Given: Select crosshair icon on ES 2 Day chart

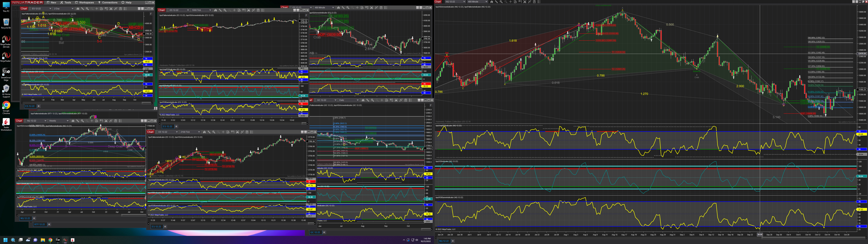Looking at the screenshot, I should [x=97, y=9].
